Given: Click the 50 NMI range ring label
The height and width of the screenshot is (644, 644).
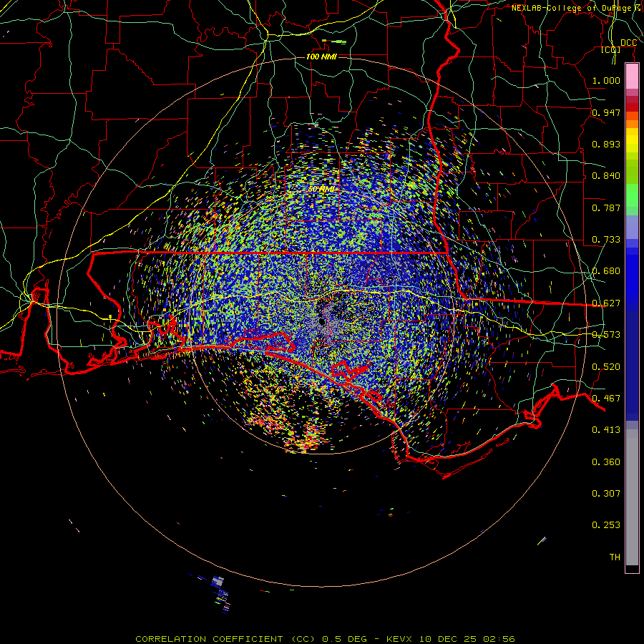Looking at the screenshot, I should pyautogui.click(x=321, y=190).
